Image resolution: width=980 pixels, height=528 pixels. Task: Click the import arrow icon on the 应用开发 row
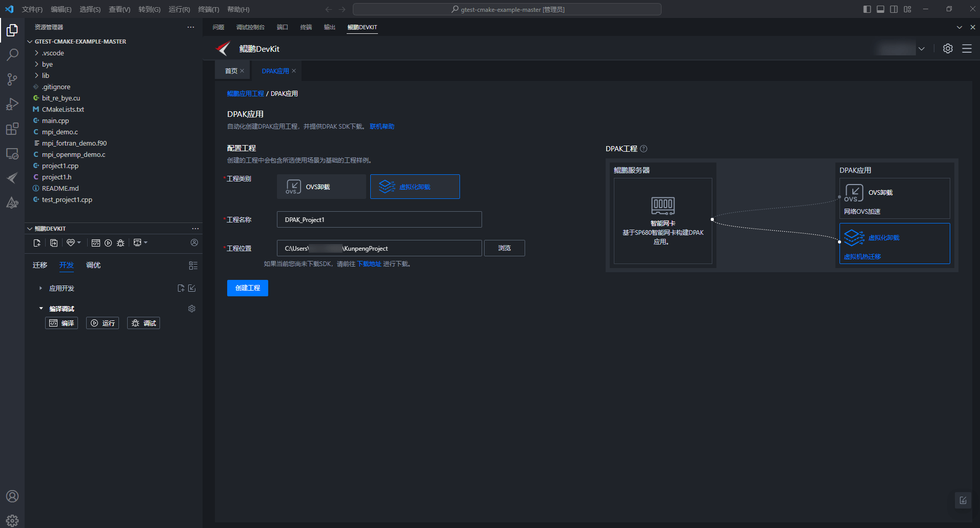point(192,288)
